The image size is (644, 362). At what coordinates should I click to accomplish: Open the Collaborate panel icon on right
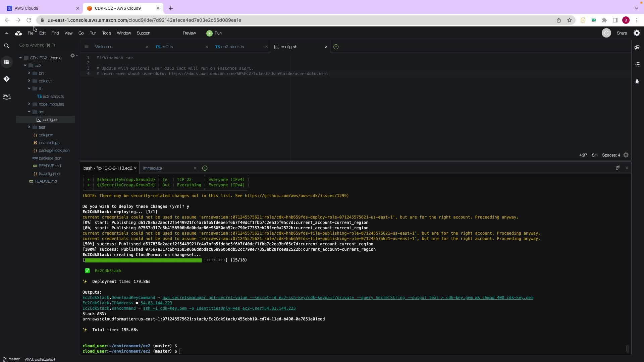coord(637,47)
